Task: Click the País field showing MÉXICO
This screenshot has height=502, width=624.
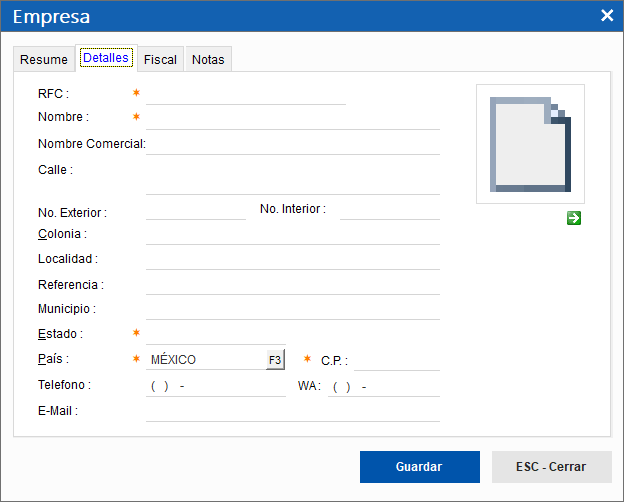Action: coord(206,360)
